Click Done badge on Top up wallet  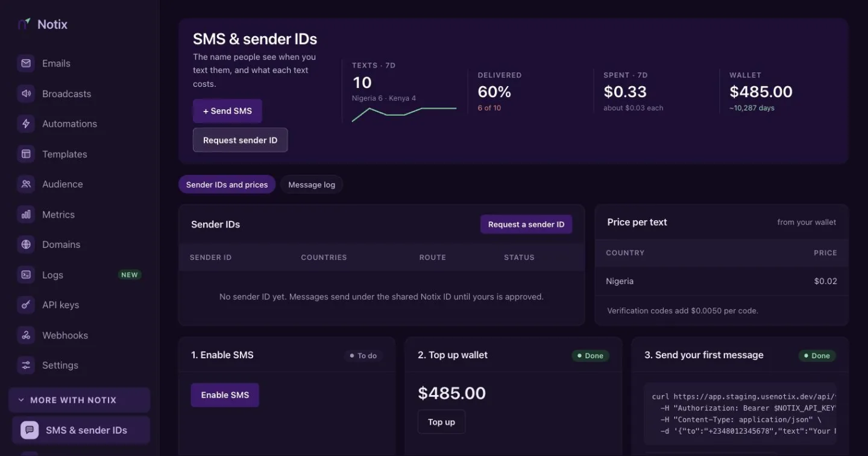pos(590,356)
